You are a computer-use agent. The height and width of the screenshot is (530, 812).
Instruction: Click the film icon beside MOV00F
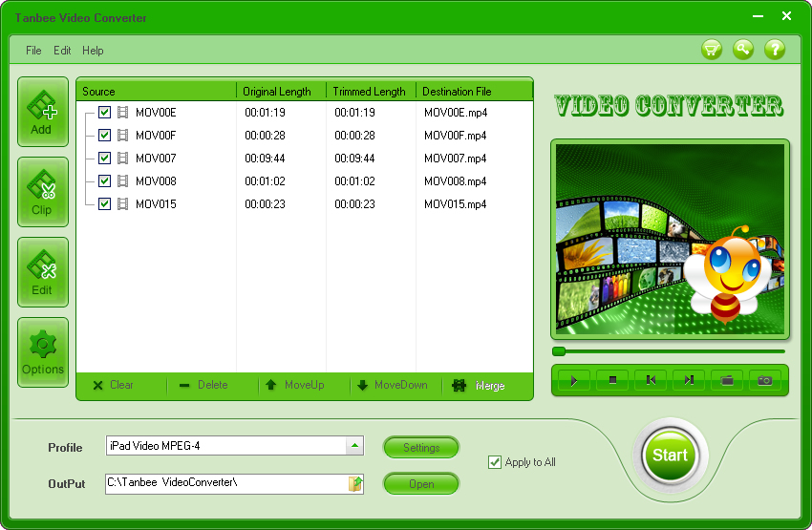[122, 135]
